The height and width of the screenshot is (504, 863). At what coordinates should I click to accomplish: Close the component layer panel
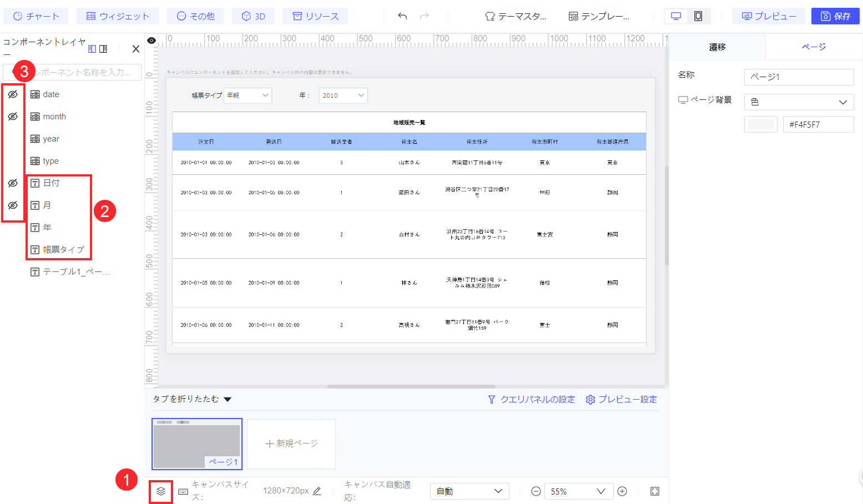click(x=136, y=49)
